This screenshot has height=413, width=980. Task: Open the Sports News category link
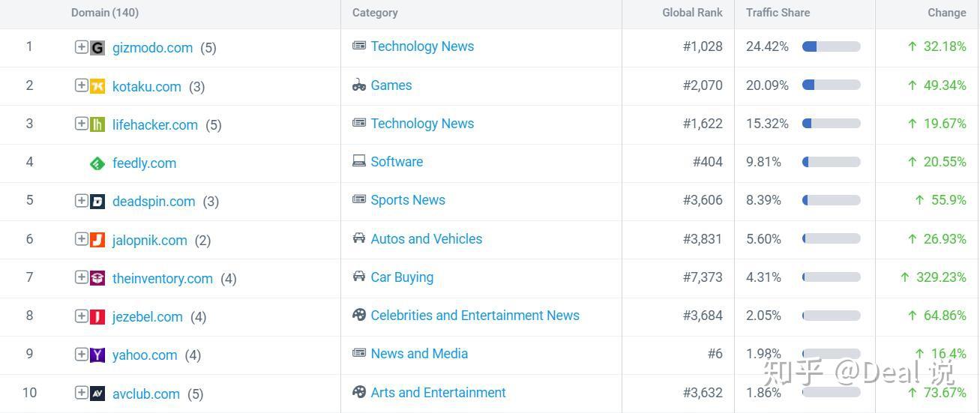pyautogui.click(x=408, y=200)
